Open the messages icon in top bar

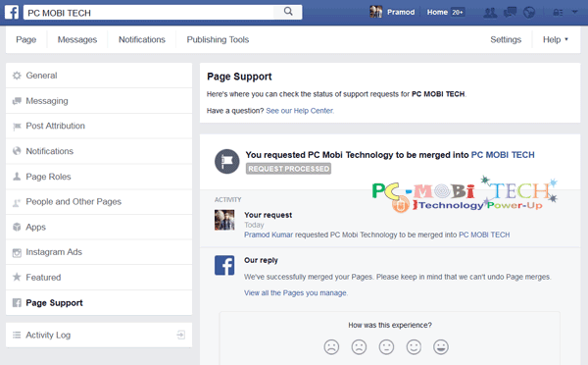[510, 13]
